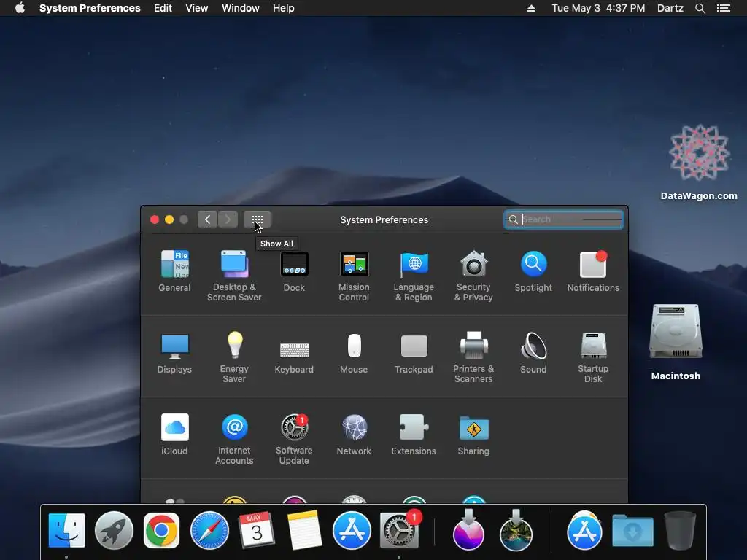Open the Downloads folder in the Dock
Viewport: 747px width, 560px height.
632,530
